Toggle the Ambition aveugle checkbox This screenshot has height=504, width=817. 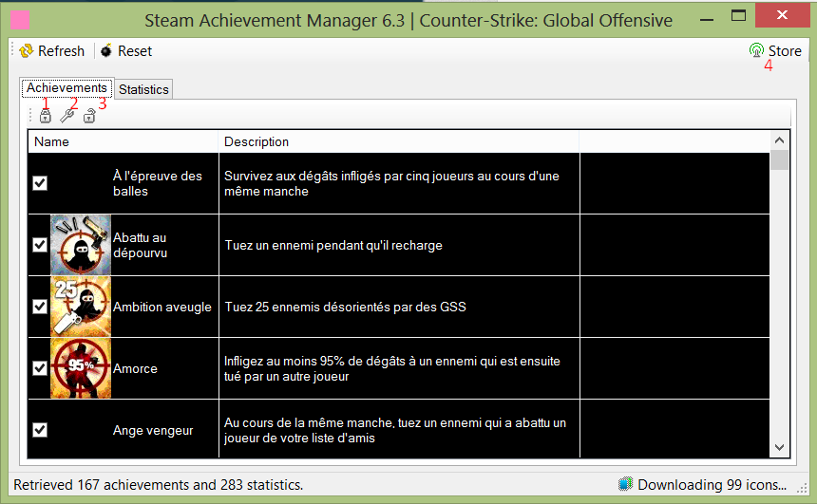[x=40, y=307]
